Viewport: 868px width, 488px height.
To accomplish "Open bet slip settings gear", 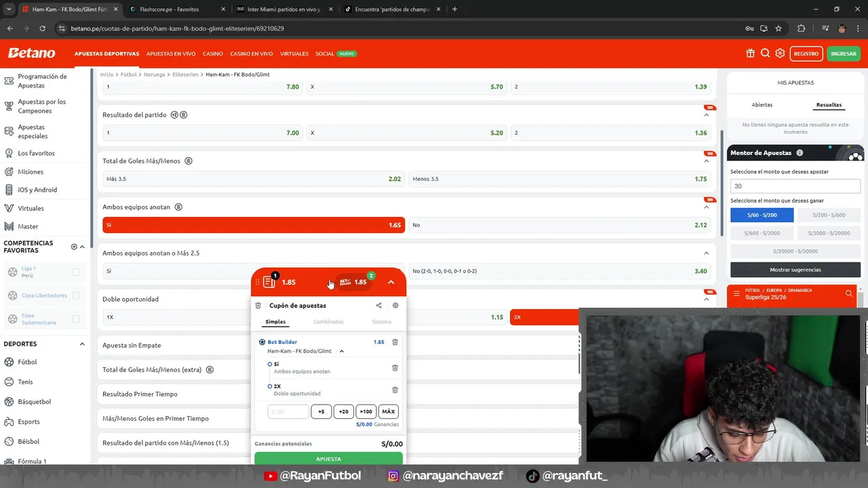I will click(395, 306).
